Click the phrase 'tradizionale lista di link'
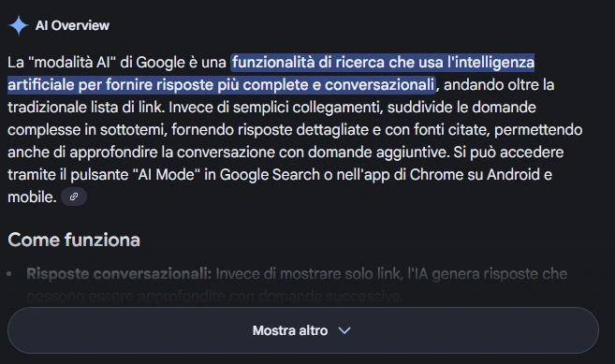 pyautogui.click(x=85, y=107)
